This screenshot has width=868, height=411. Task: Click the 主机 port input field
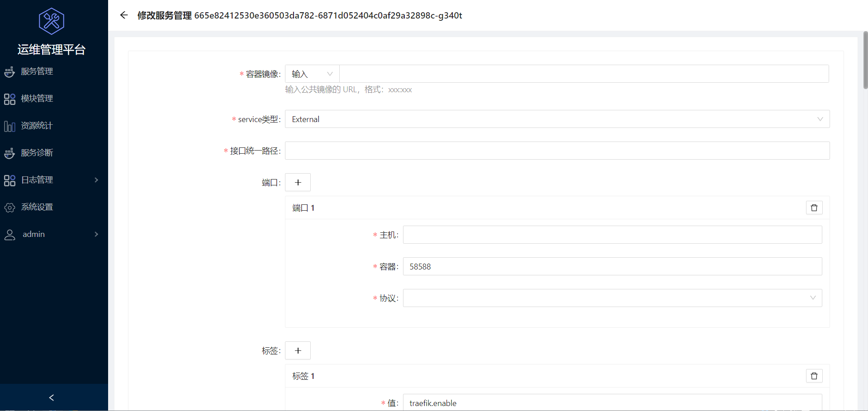click(612, 235)
